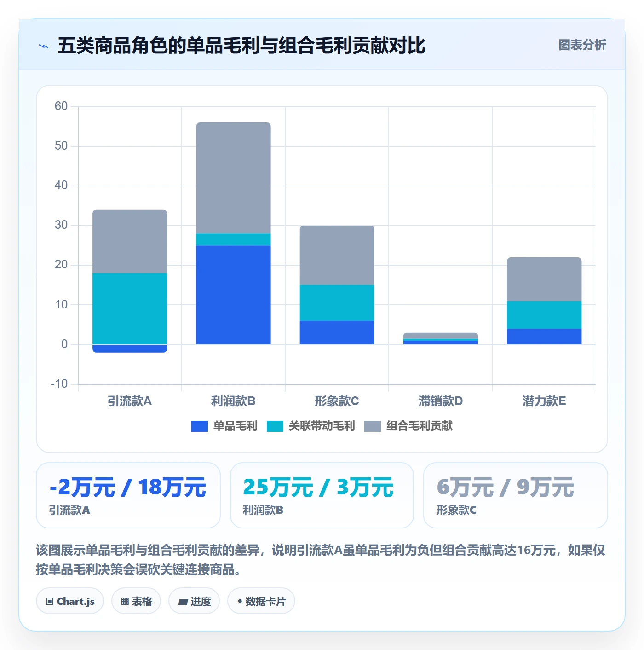Click the cyan bar segment of 形象款C
The image size is (644, 650).
(x=337, y=303)
